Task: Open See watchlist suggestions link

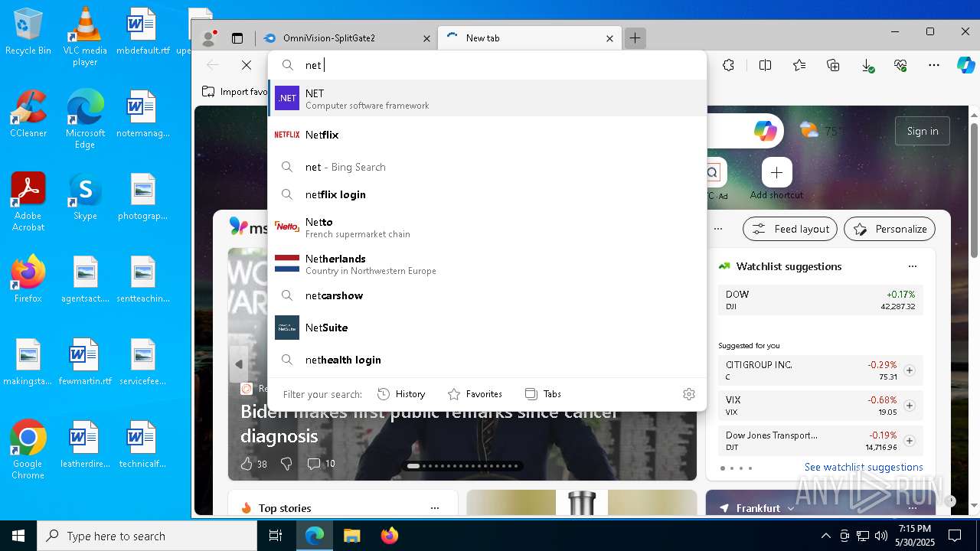Action: (863, 467)
